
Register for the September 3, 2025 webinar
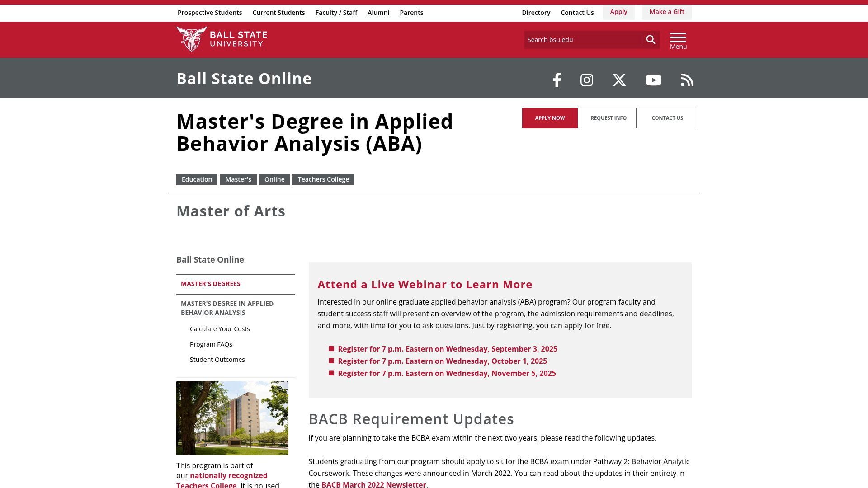pos(447,349)
